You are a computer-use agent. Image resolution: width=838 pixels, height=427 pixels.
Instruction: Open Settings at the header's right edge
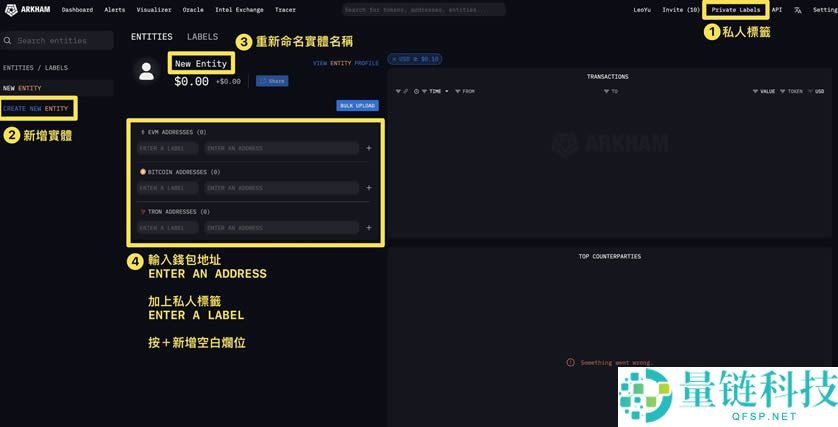(x=825, y=10)
